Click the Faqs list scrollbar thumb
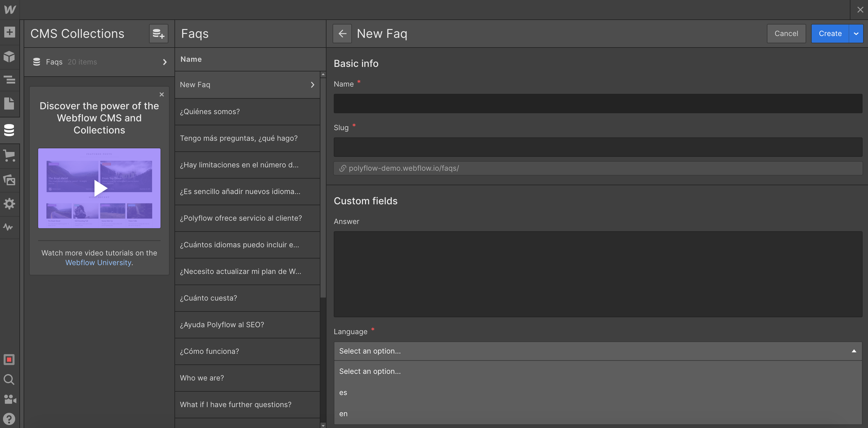 tap(323, 188)
